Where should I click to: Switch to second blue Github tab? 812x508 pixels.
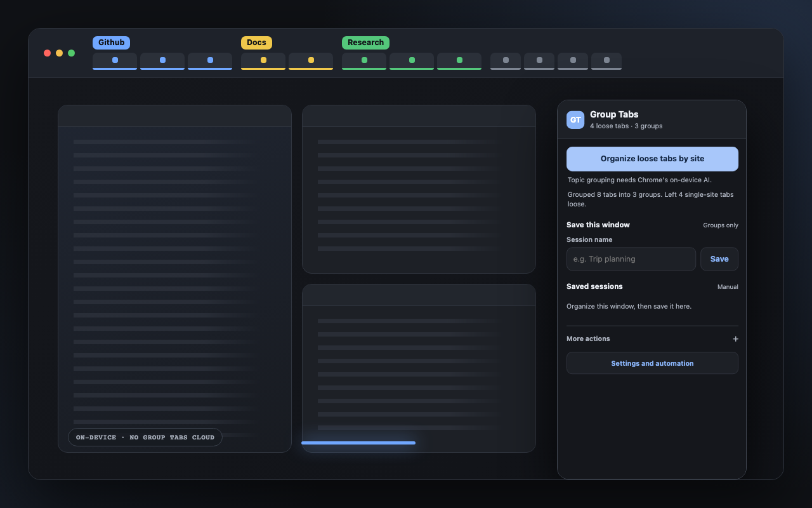[x=162, y=61]
